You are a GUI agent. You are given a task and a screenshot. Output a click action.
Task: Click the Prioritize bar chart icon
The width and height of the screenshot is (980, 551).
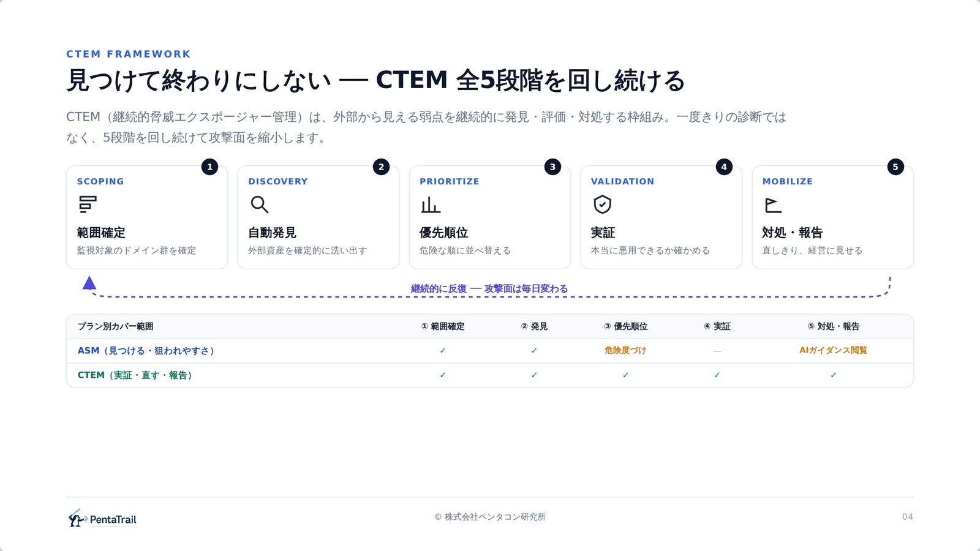pyautogui.click(x=431, y=204)
